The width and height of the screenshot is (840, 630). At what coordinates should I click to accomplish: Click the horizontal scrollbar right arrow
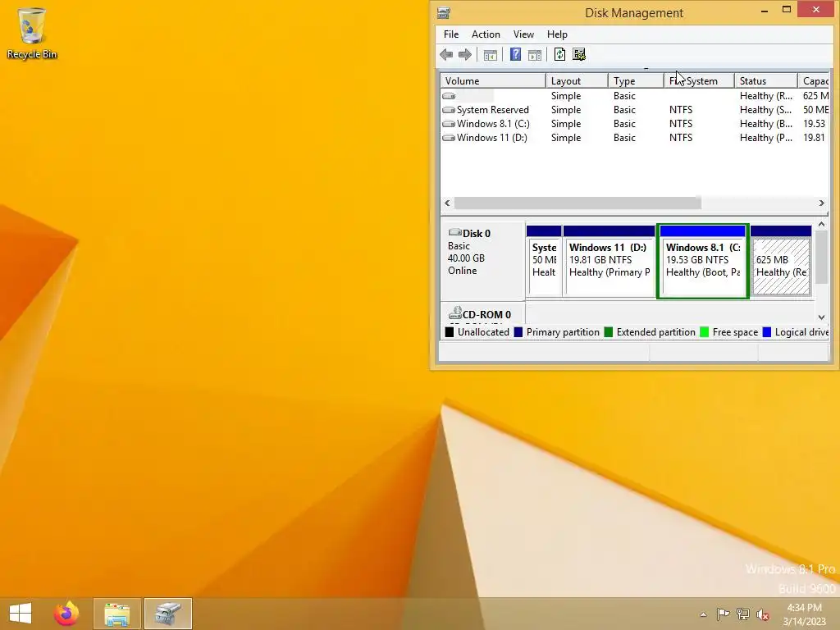(821, 203)
